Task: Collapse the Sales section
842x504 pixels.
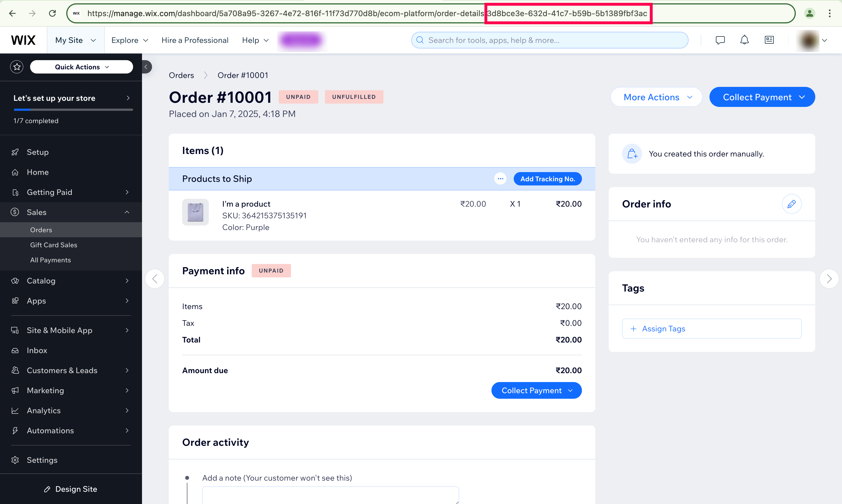Action: 71,212
